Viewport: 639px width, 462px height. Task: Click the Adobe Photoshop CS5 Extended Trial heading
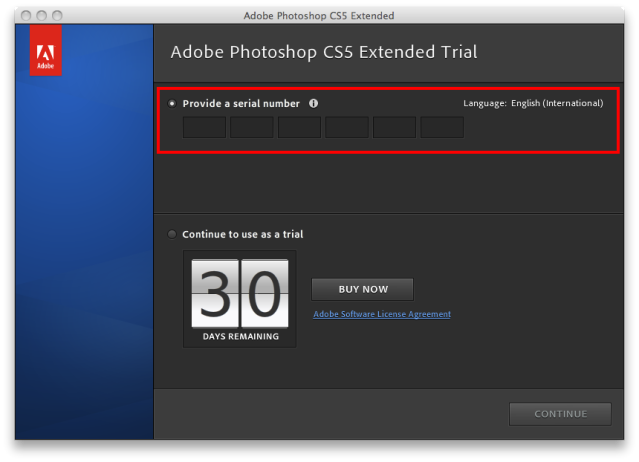click(324, 52)
